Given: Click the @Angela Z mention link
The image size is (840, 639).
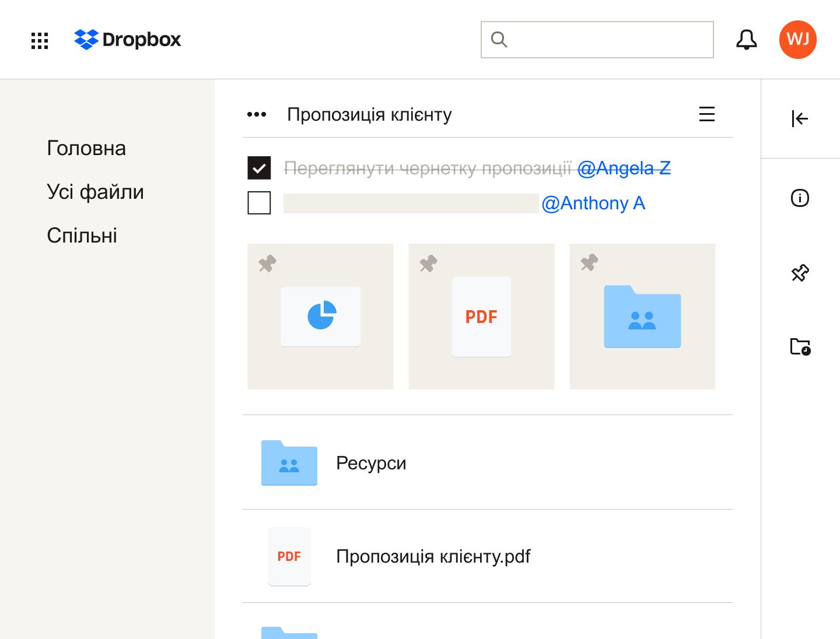Looking at the screenshot, I should [624, 168].
